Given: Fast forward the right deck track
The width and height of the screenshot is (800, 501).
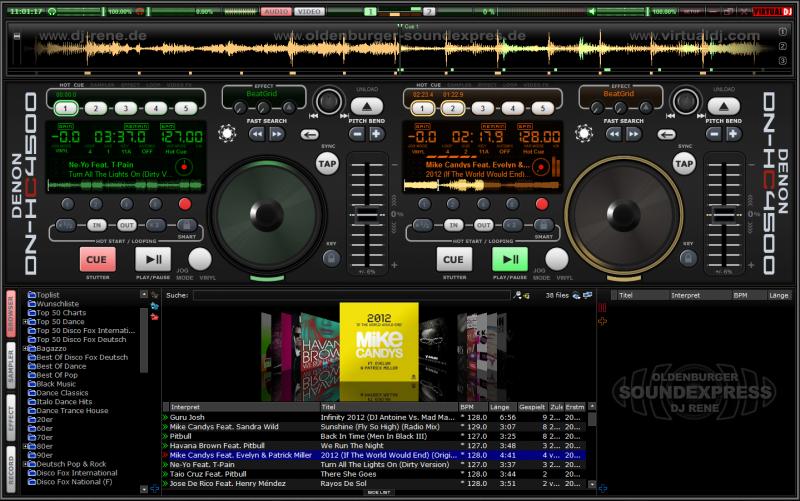Looking at the screenshot, I should click(633, 134).
